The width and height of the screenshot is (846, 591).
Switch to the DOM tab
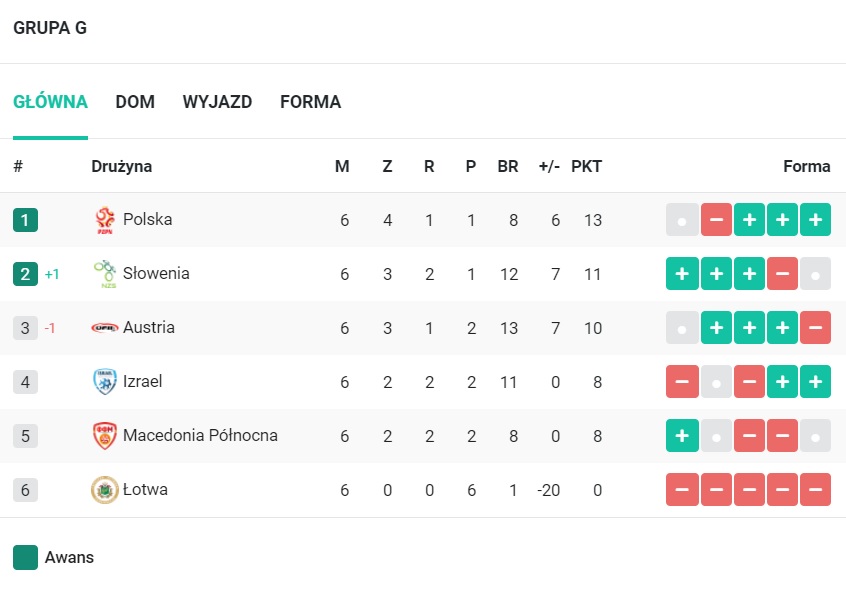pos(135,102)
